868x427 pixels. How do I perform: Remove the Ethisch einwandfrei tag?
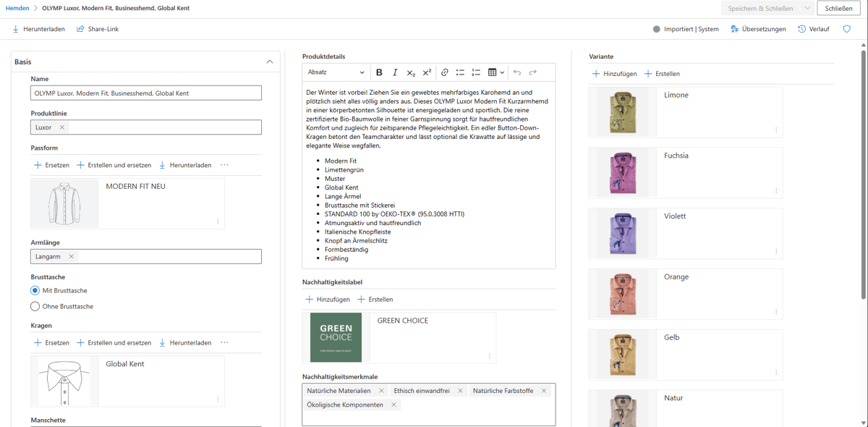(460, 391)
